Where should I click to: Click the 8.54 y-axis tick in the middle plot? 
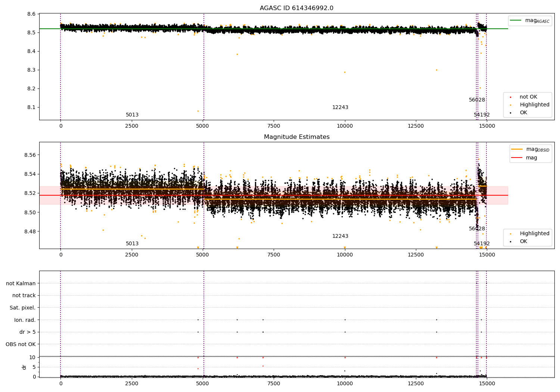pos(30,174)
